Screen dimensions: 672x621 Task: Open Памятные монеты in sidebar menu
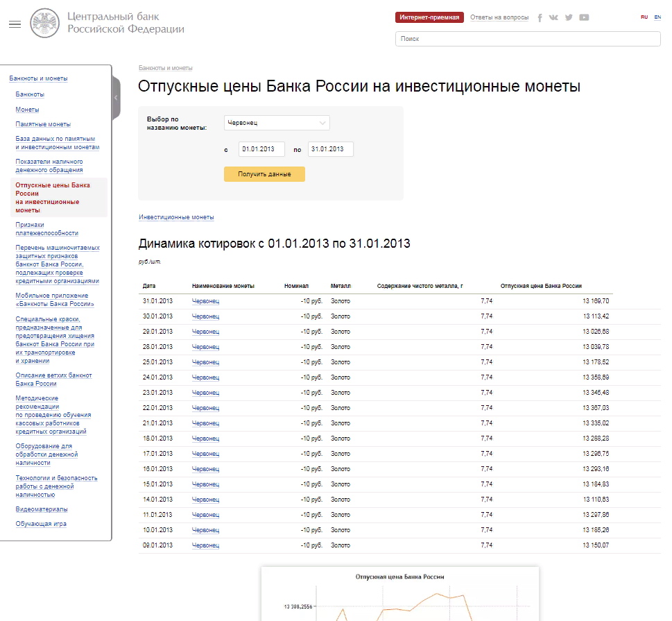tap(43, 124)
